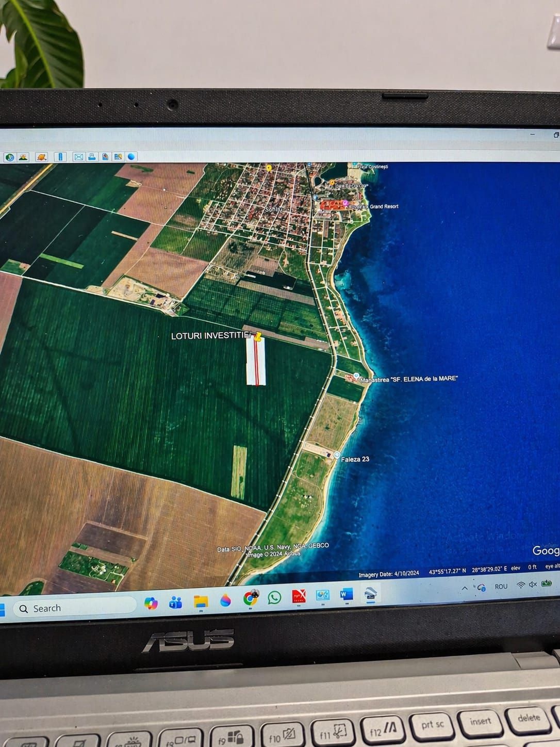Open view in Google Maps icon

tap(118, 157)
